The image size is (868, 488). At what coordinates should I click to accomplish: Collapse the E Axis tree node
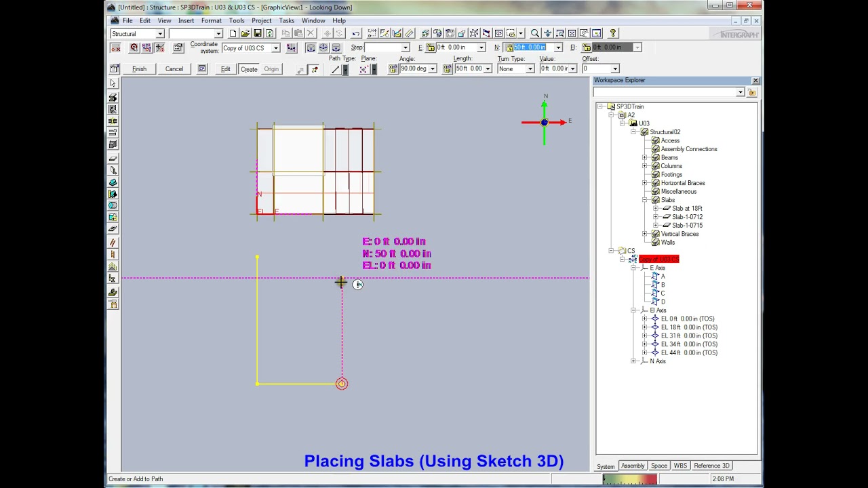(x=633, y=268)
